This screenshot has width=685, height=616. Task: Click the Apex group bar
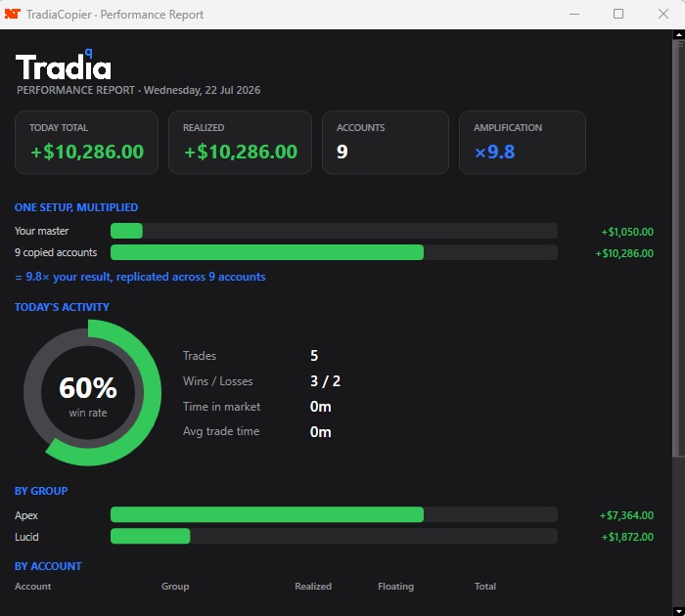click(334, 514)
